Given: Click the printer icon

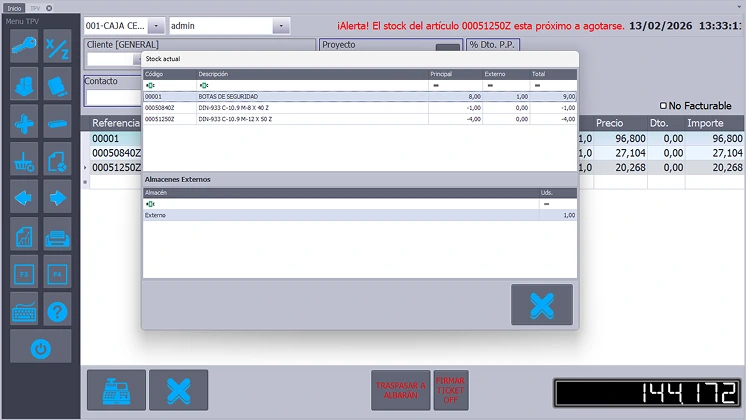Looking at the screenshot, I should [x=57, y=235].
